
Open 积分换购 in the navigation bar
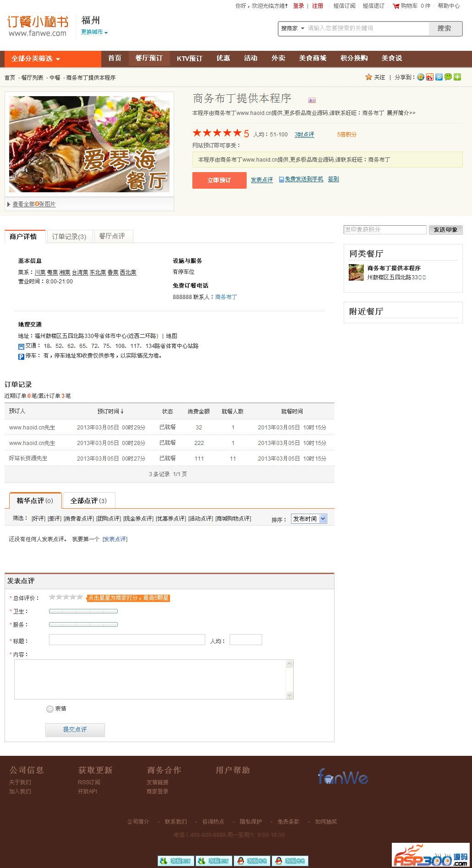click(x=354, y=59)
